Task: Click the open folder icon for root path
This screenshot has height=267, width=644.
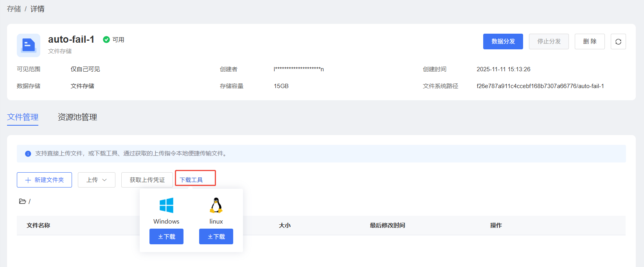Action: pos(23,201)
